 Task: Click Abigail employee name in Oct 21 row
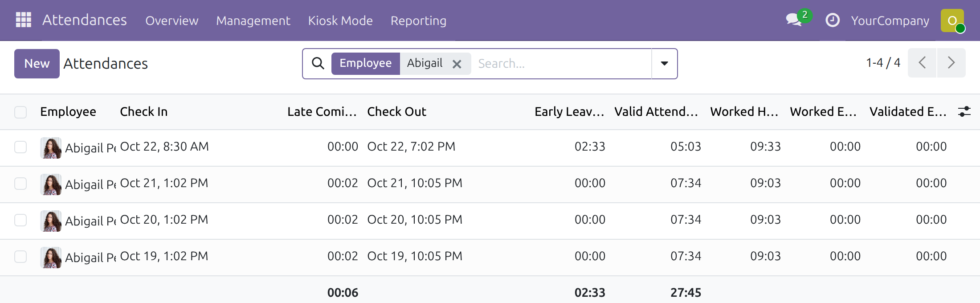click(90, 184)
